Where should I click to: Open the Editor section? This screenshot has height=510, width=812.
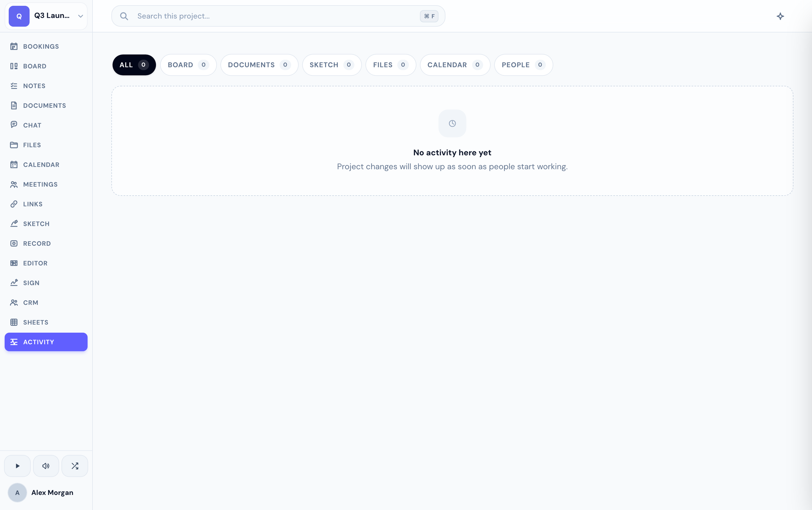click(46, 263)
